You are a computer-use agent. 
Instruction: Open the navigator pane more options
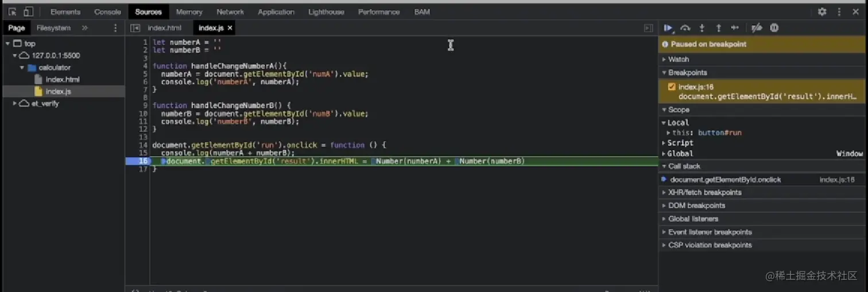[115, 28]
